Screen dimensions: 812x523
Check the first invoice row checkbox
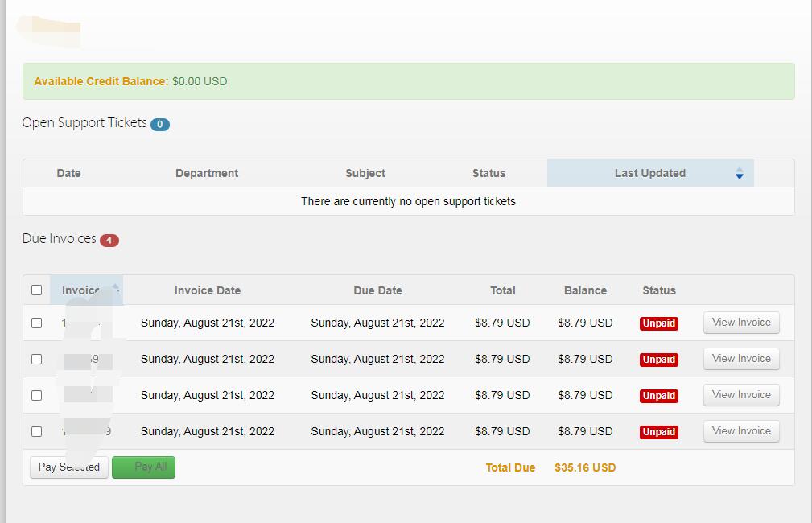[36, 323]
